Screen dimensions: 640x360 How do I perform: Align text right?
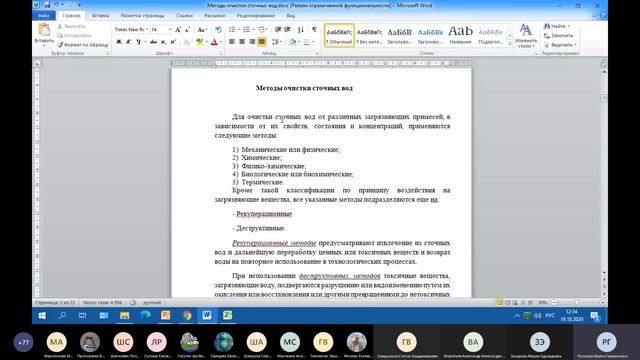252,42
